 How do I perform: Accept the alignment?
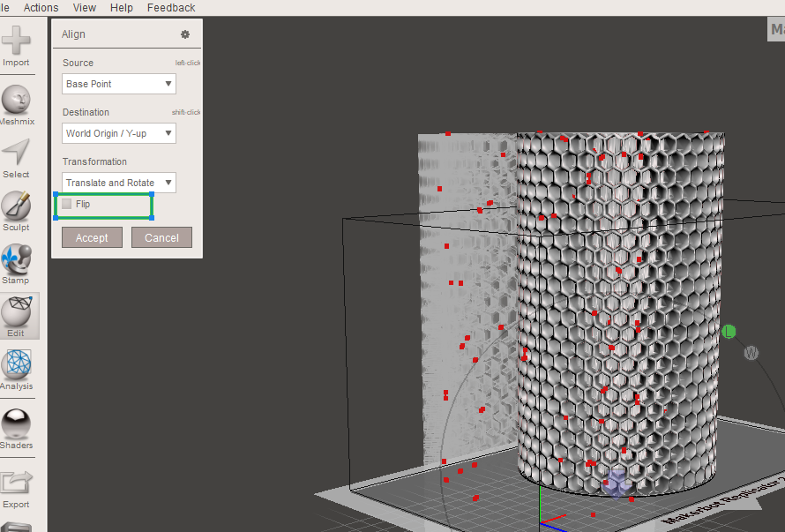(92, 236)
